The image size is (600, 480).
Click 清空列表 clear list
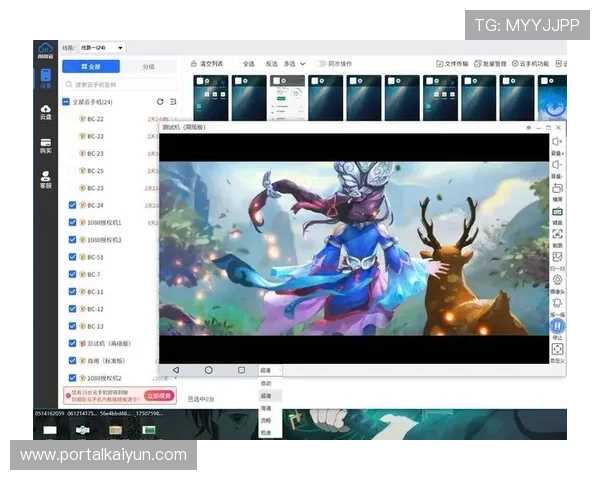tap(207, 64)
